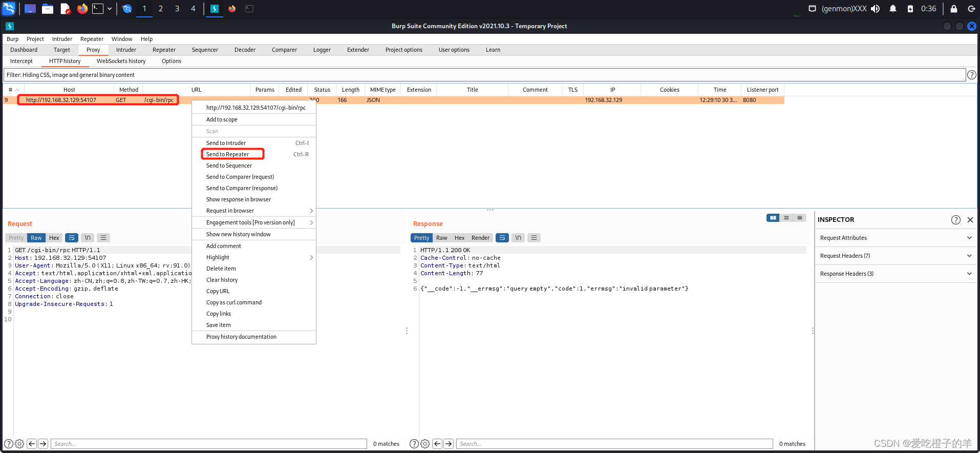Open Request search settings gear

19,444
